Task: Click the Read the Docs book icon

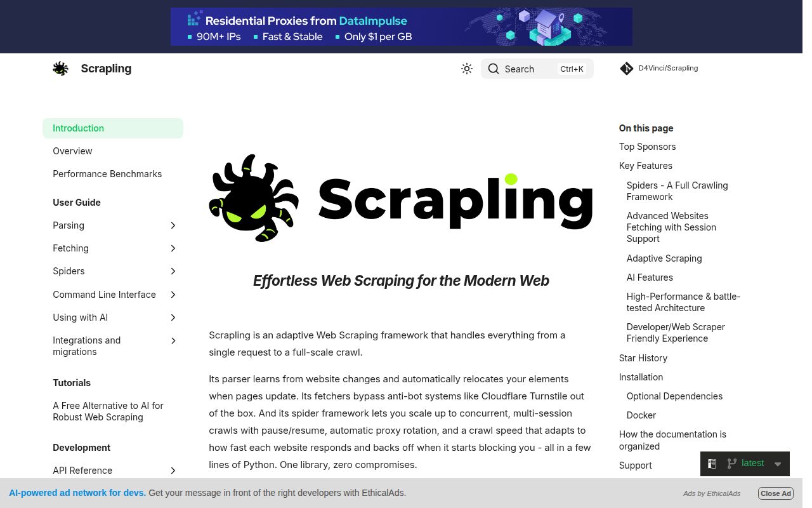Action: [x=712, y=464]
